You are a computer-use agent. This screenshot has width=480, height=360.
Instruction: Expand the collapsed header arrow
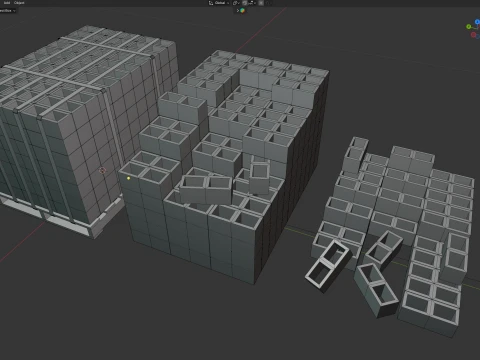coord(238,11)
